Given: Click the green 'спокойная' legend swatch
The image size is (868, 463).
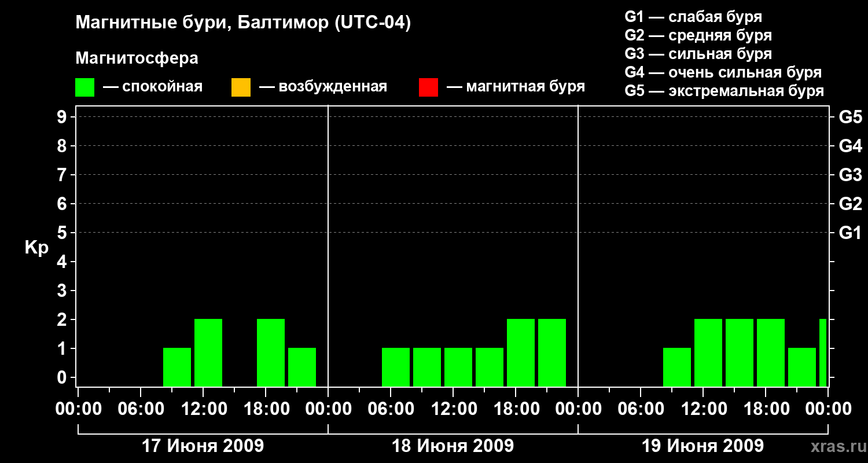Looking at the screenshot, I should 84,87.
